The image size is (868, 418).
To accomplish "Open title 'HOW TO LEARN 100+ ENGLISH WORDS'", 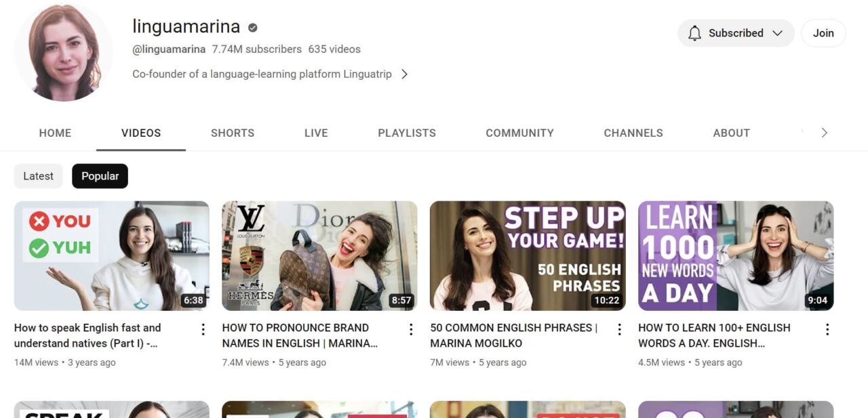I will click(714, 335).
